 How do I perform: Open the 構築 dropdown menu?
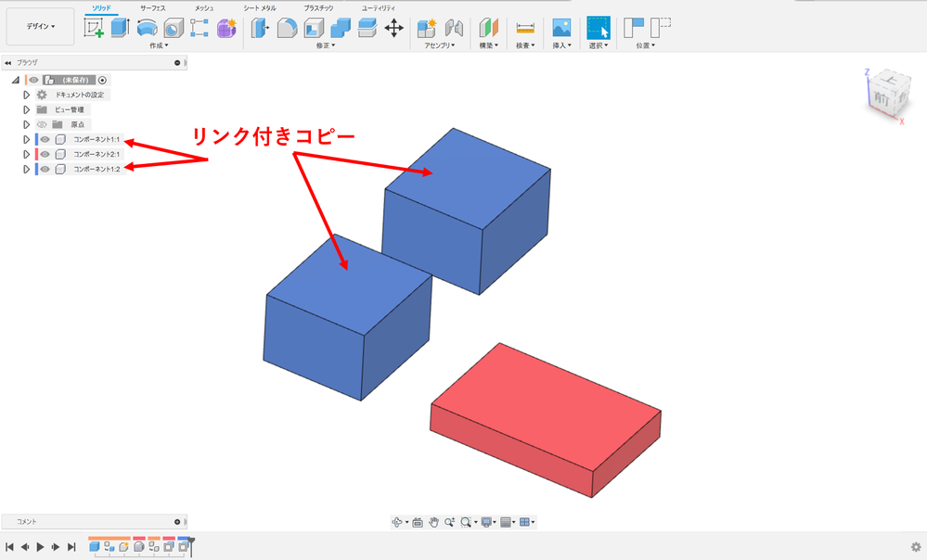click(488, 45)
